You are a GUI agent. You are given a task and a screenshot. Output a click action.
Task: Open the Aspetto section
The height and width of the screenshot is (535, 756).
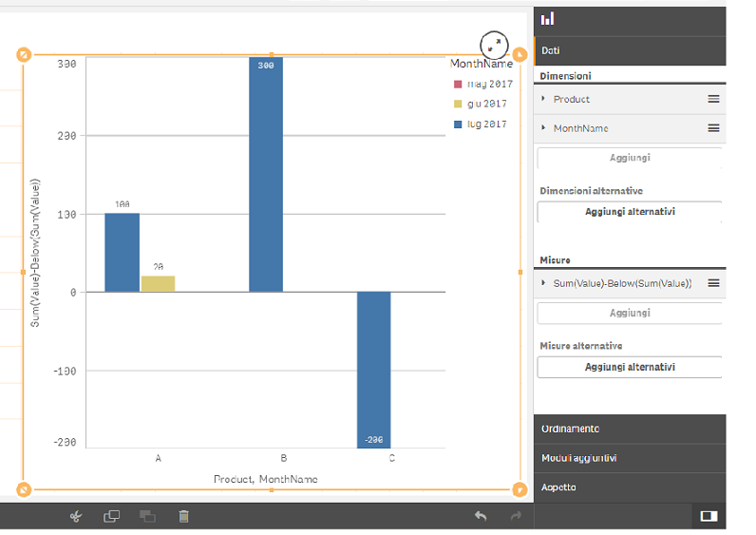630,487
